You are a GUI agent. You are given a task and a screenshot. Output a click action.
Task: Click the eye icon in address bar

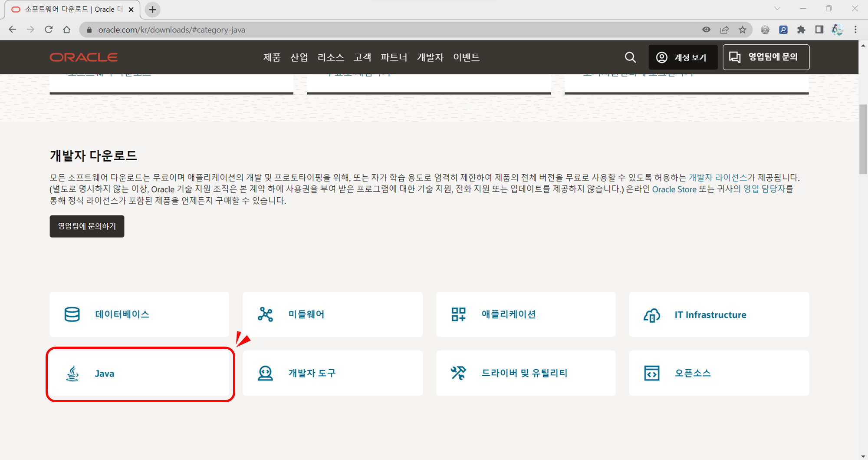(x=706, y=30)
